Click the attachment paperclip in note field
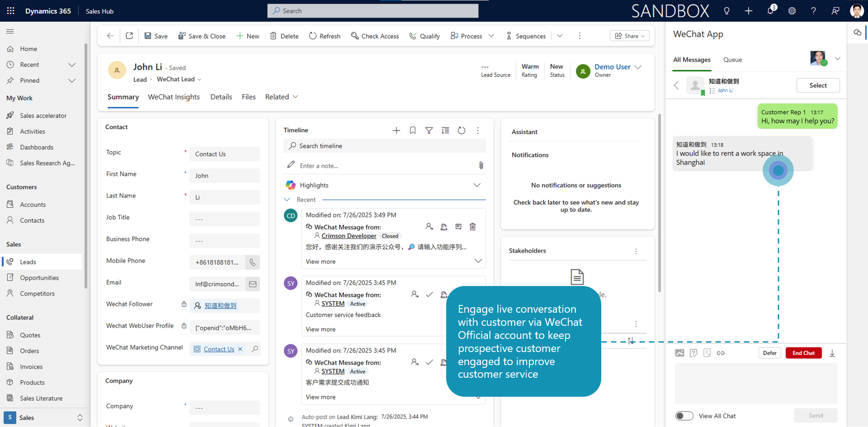Image resolution: width=868 pixels, height=427 pixels. click(481, 165)
